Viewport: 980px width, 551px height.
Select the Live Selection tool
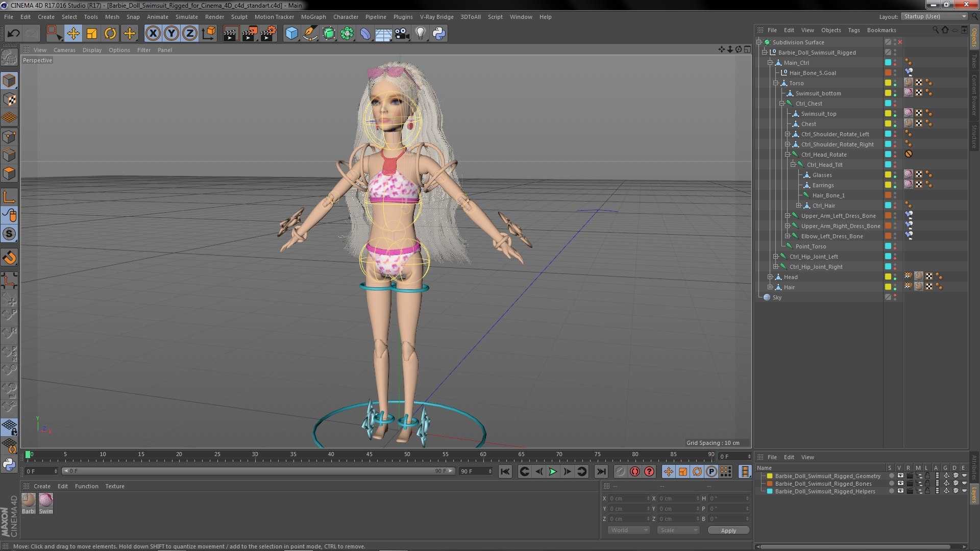click(54, 34)
